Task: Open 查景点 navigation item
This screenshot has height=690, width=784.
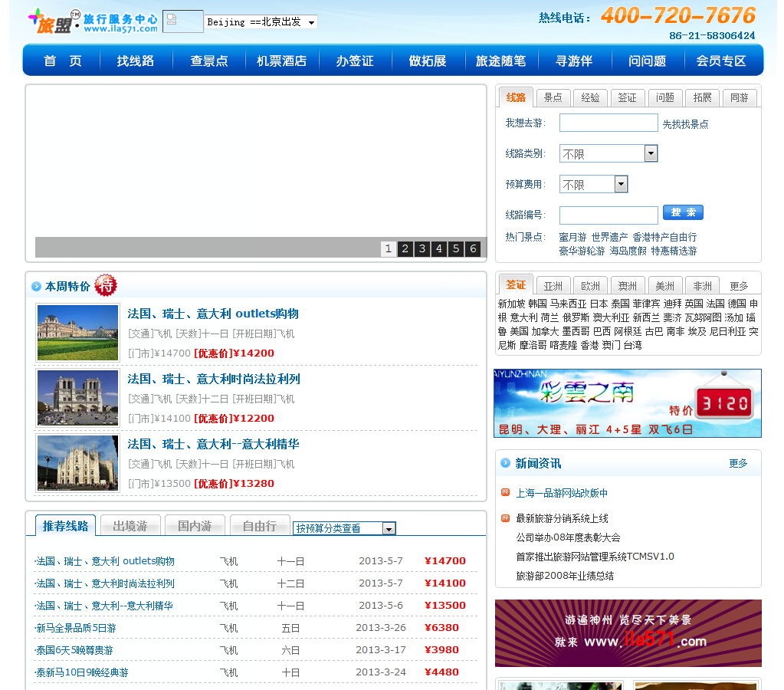Action: [209, 61]
